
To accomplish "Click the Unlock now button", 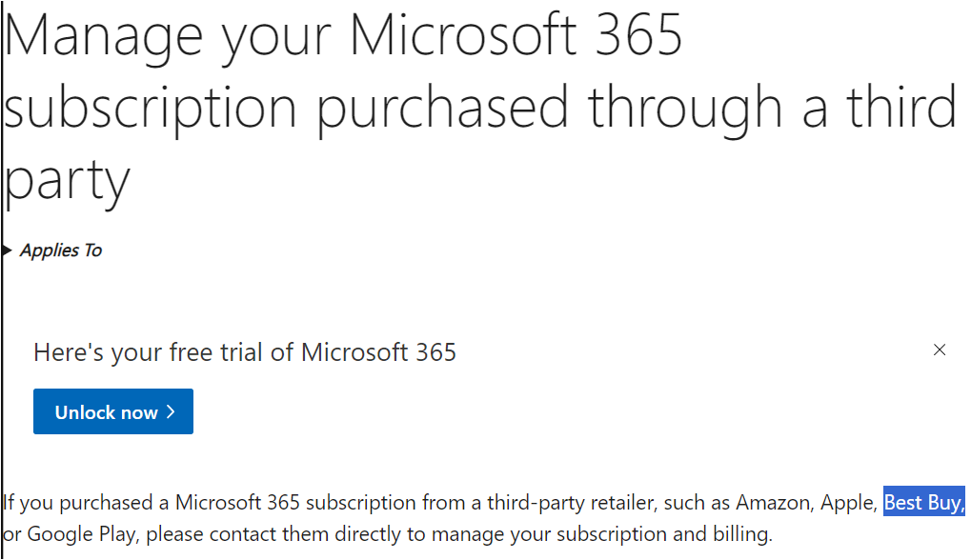I will 112,410.
